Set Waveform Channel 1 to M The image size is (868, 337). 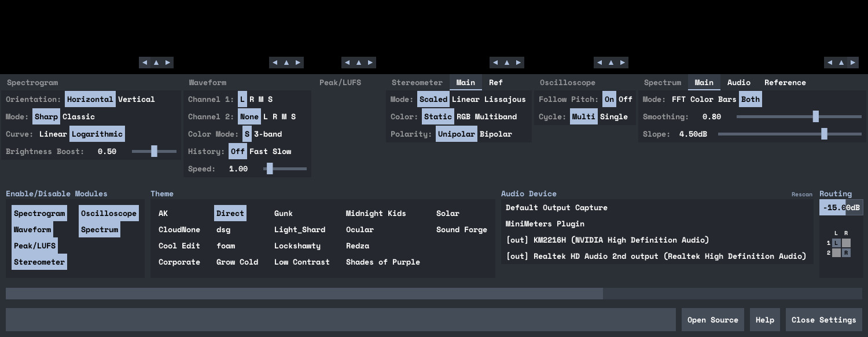pos(261,99)
